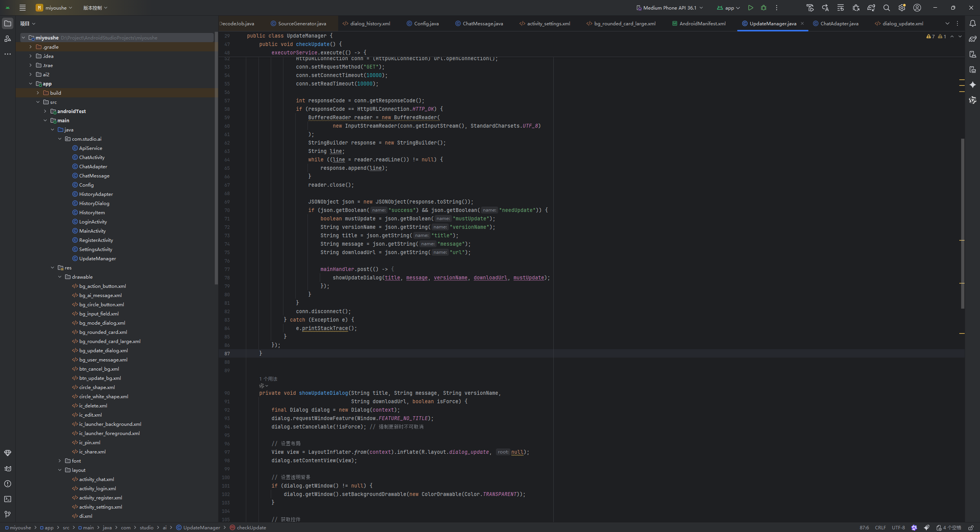The image size is (980, 532).
Task: Collapse the drawable folder
Action: click(60, 277)
